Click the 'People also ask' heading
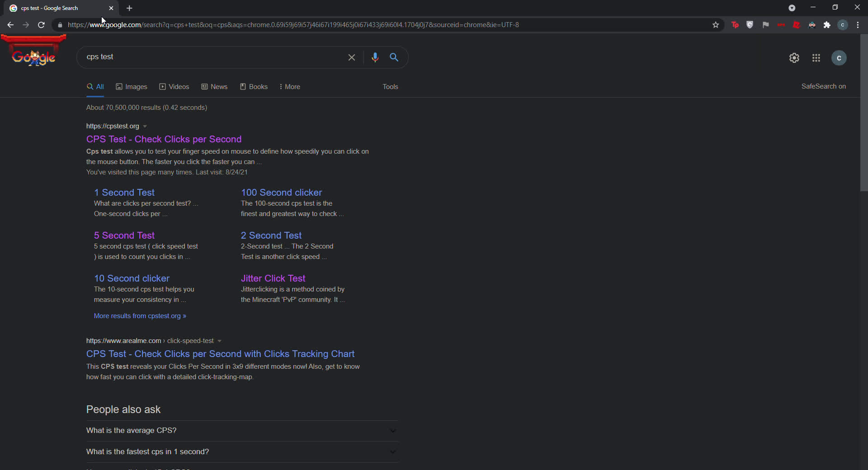 123,409
